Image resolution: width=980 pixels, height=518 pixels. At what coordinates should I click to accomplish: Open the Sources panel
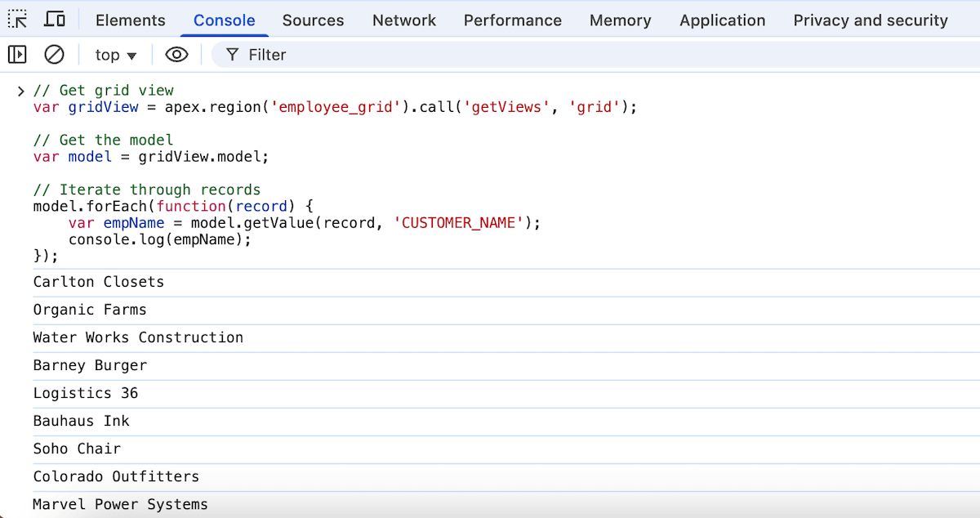tap(313, 20)
